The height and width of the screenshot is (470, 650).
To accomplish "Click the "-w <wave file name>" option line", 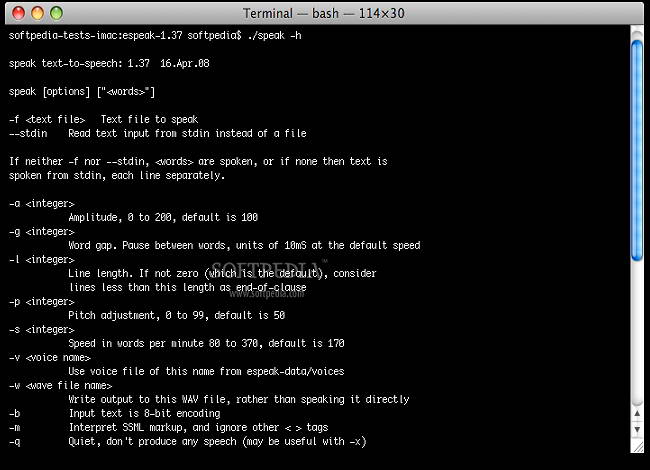I will click(x=60, y=385).
